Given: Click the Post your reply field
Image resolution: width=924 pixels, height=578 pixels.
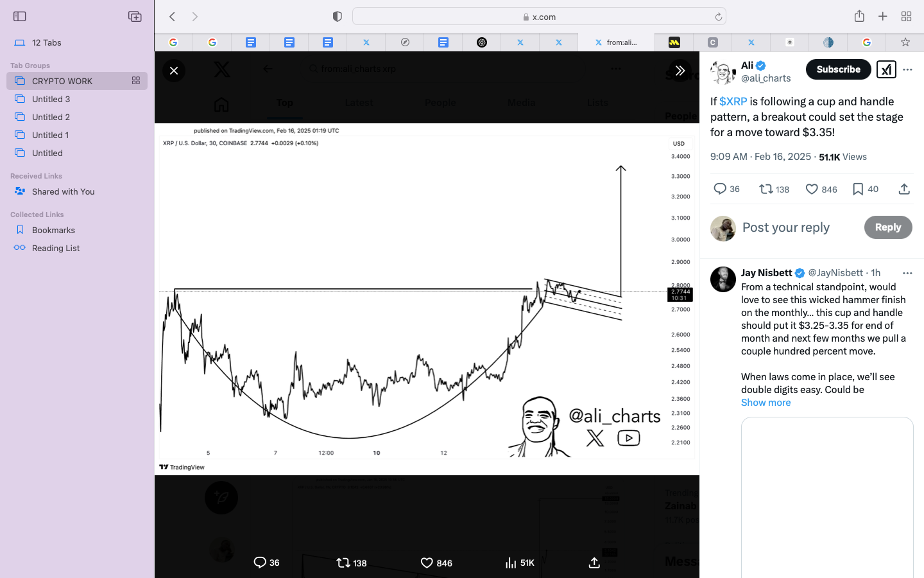Looking at the screenshot, I should point(799,227).
